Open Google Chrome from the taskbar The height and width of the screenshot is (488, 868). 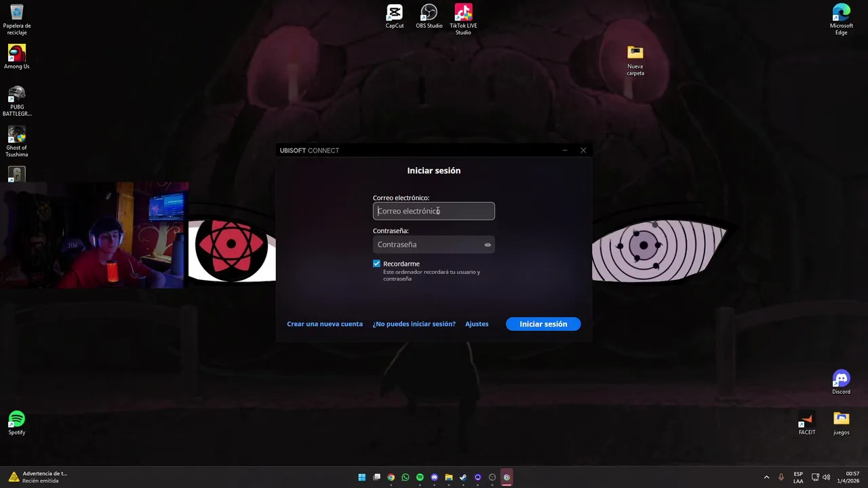(x=391, y=477)
